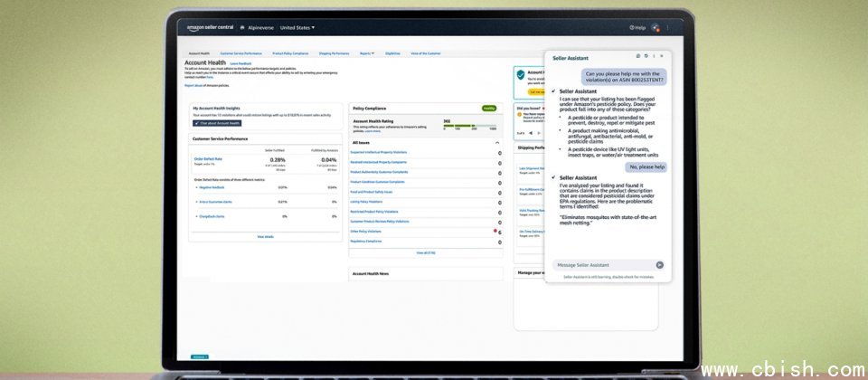The image size is (868, 380).
Task: Open new chat icon in Seller Assistant header
Action: 638,56
